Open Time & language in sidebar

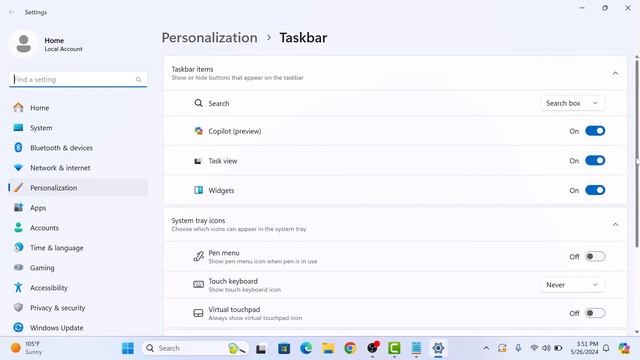coord(78,248)
